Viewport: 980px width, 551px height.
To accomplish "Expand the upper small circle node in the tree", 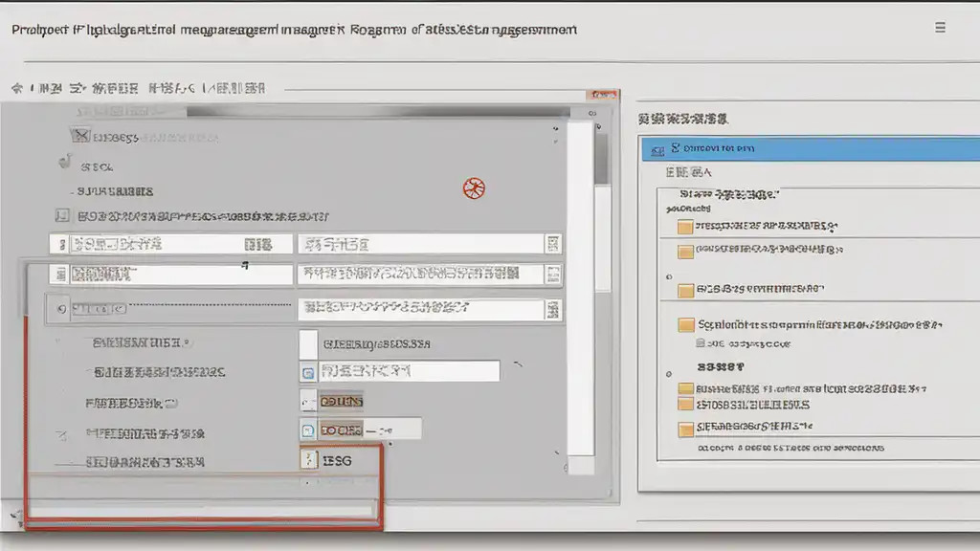I will tap(669, 276).
